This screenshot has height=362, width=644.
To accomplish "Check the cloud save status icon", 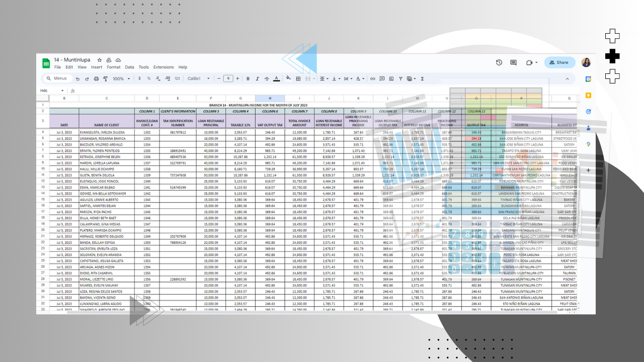I will [118, 60].
